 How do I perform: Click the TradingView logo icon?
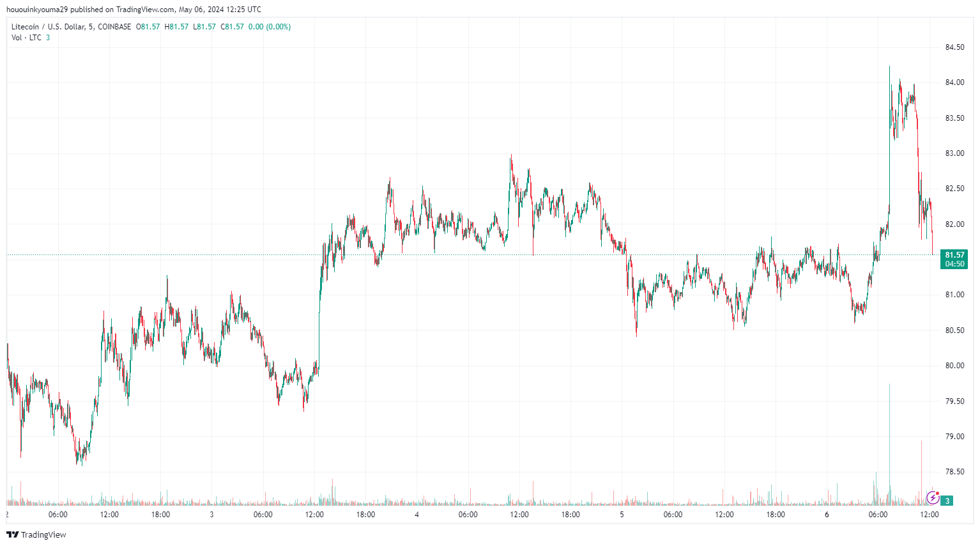pyautogui.click(x=12, y=534)
